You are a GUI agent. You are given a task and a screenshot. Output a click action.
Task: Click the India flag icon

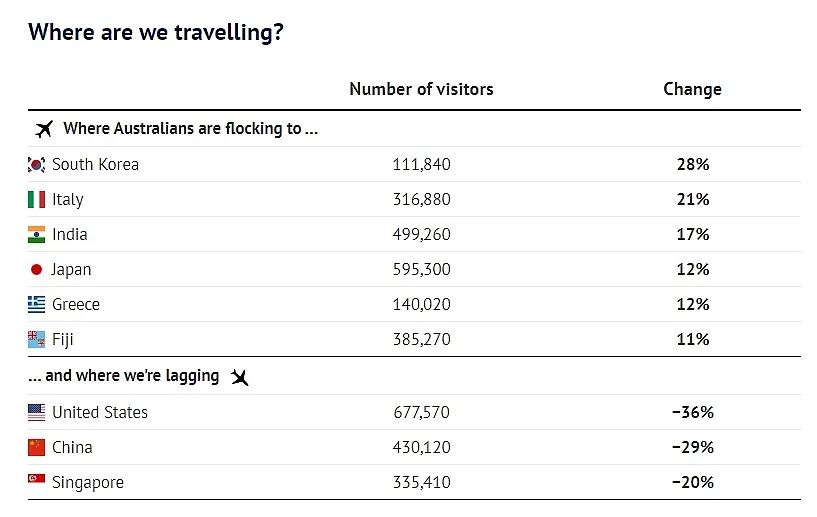pos(36,235)
